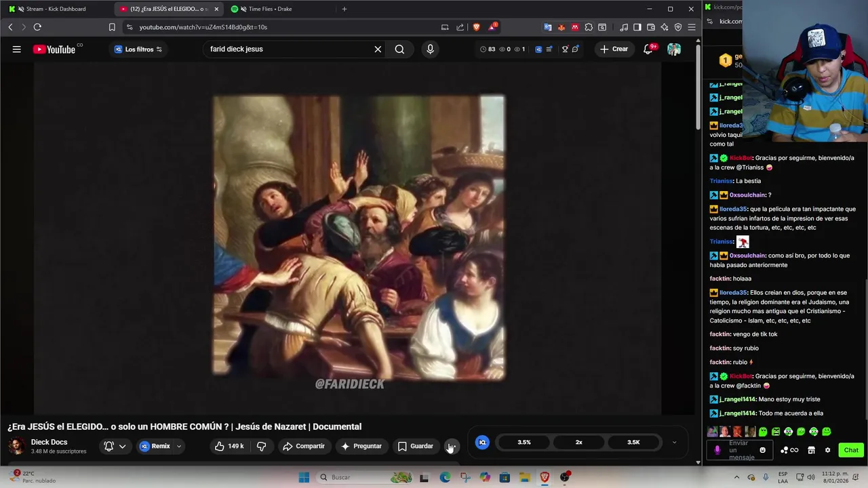Go to the YouTube home logo
This screenshot has height=488, width=868.
54,49
